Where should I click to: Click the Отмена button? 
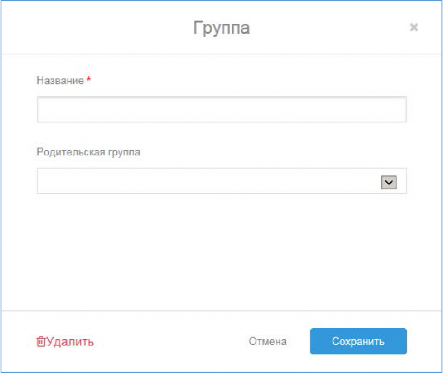(268, 341)
